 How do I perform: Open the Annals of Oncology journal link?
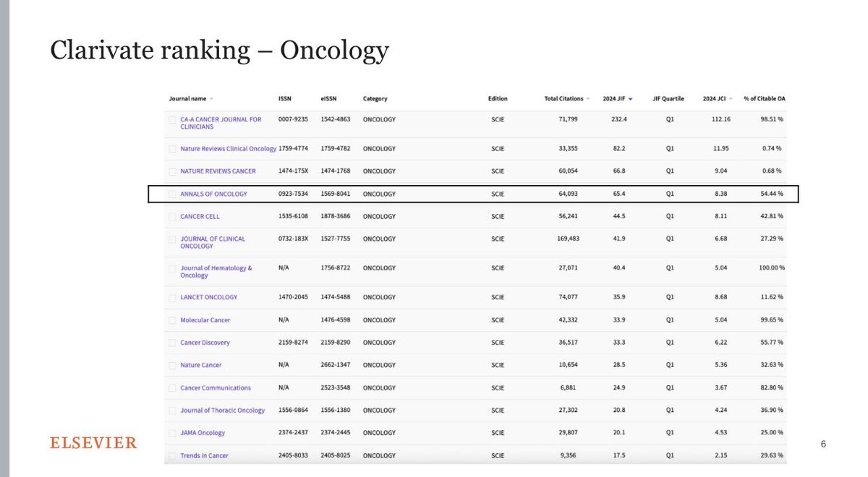click(x=213, y=194)
